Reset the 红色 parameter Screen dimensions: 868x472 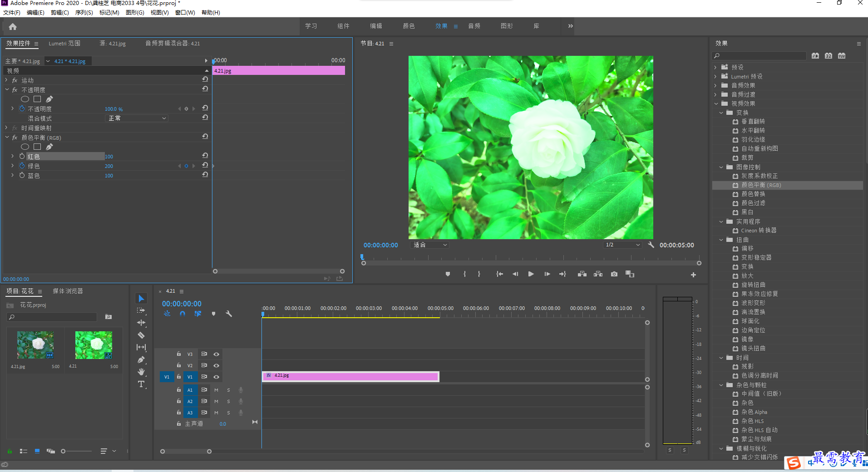tap(205, 156)
